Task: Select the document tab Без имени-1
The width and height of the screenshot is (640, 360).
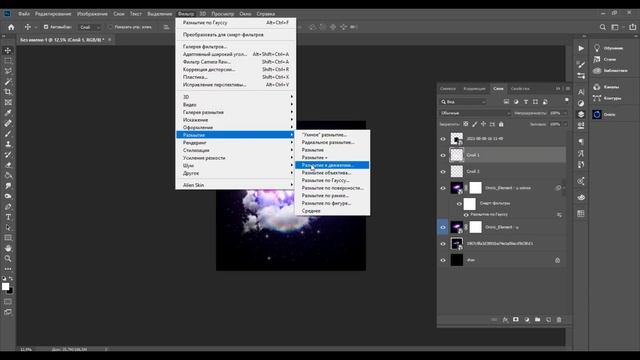Action: pos(62,40)
